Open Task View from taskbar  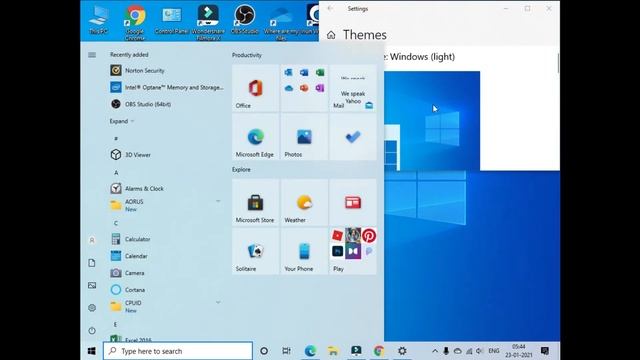[x=287, y=351]
